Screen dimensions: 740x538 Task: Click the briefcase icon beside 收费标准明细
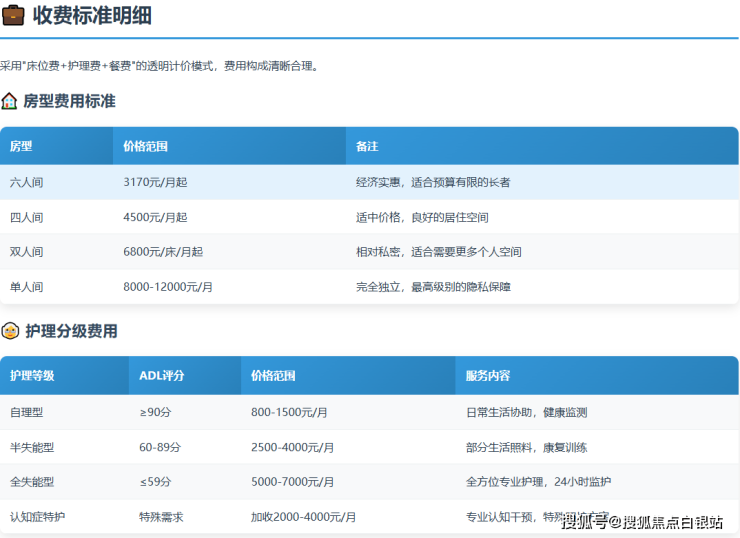(13, 15)
